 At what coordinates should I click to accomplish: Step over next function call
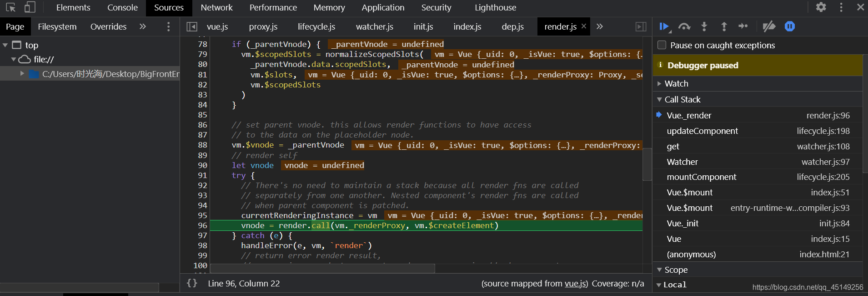tap(684, 27)
